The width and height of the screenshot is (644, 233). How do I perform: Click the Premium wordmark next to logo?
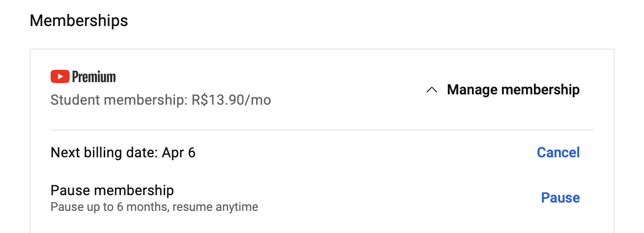point(94,77)
